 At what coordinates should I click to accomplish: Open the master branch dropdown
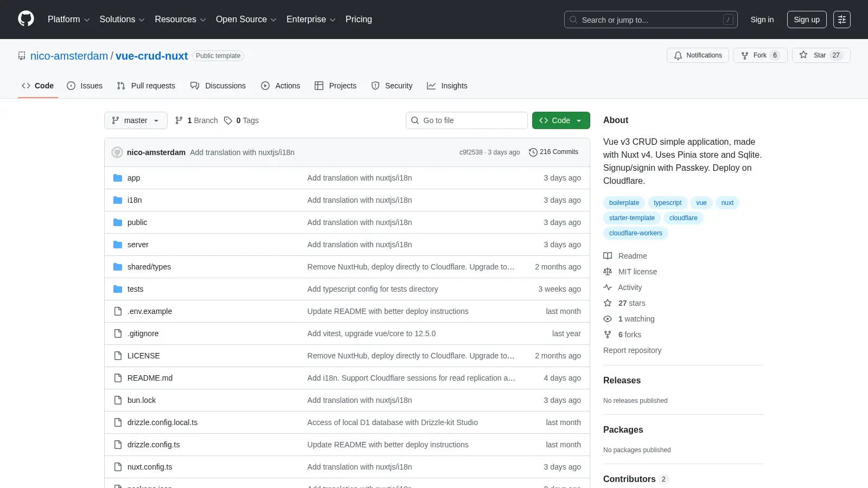[136, 120]
